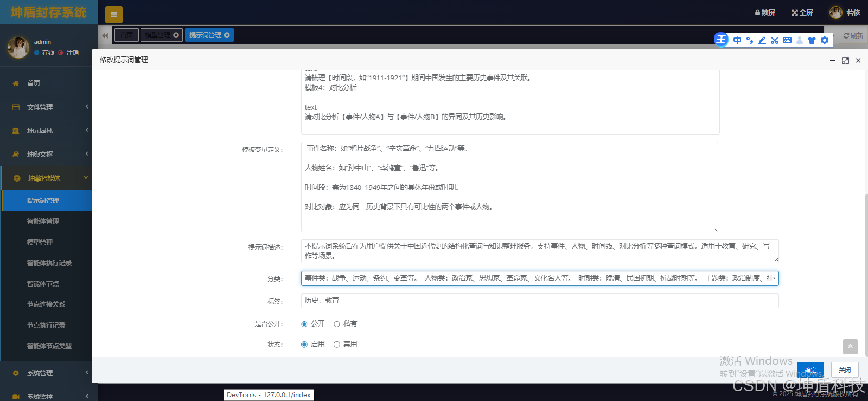
Task: Select the 禁用 status radio button
Action: [x=337, y=345]
